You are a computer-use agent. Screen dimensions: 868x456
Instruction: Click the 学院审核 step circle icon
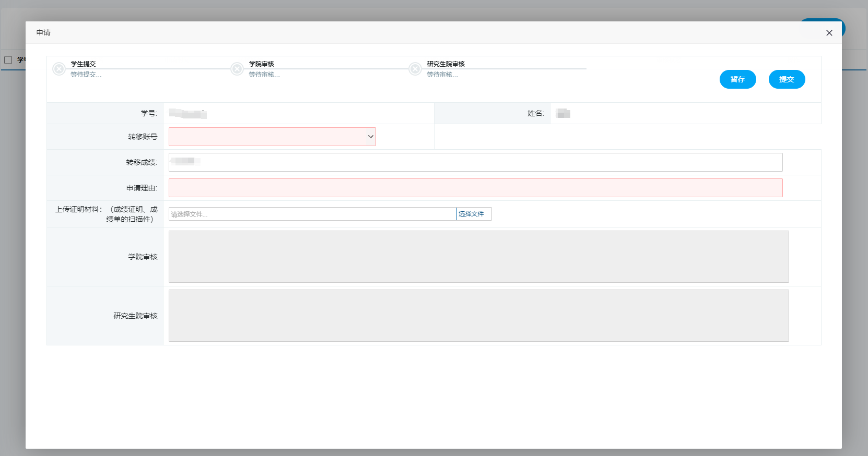tap(237, 69)
